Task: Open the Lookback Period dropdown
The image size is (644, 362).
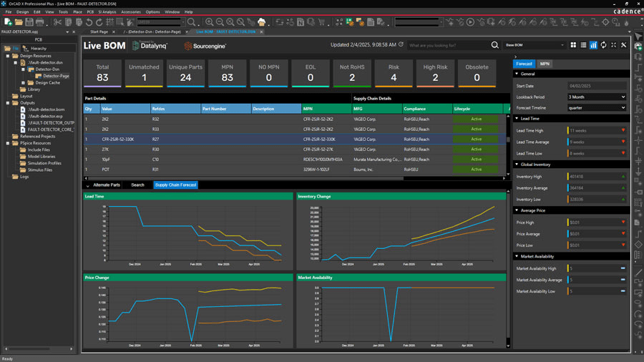Action: (x=597, y=97)
